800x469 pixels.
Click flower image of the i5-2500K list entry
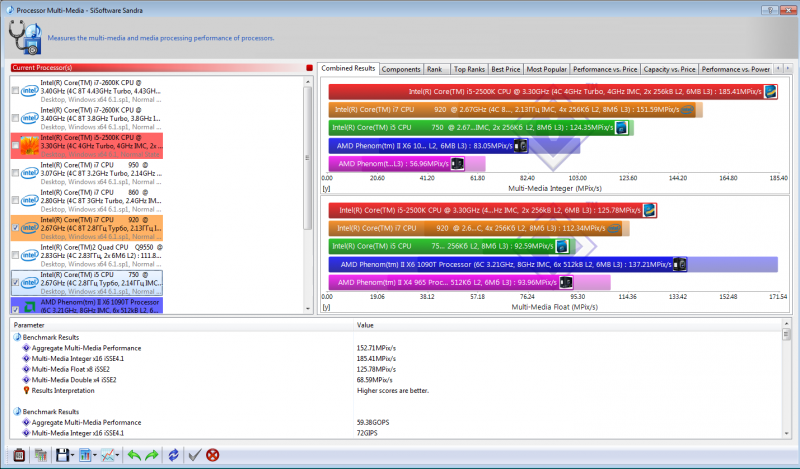tap(30, 145)
